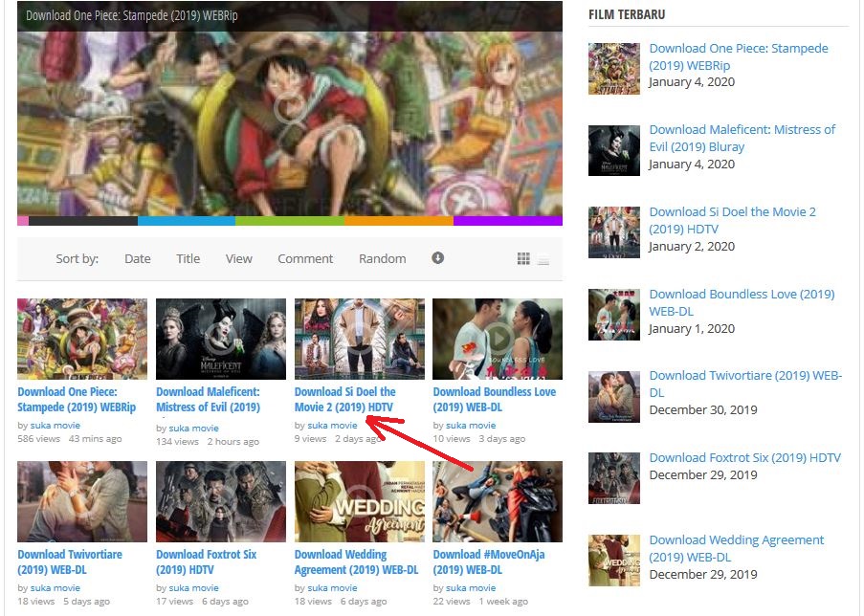Open Maleficent poster thumbnail in grid
864x616 pixels.
(x=221, y=340)
